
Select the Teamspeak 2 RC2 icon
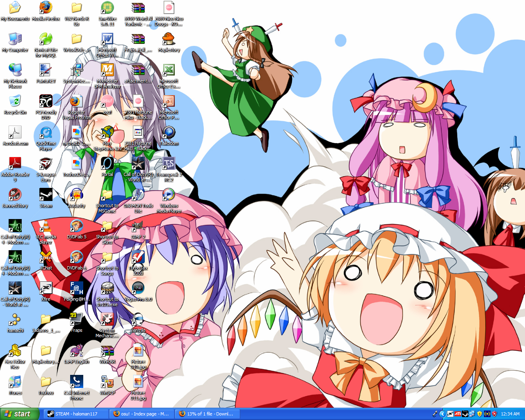pyautogui.click(x=169, y=164)
